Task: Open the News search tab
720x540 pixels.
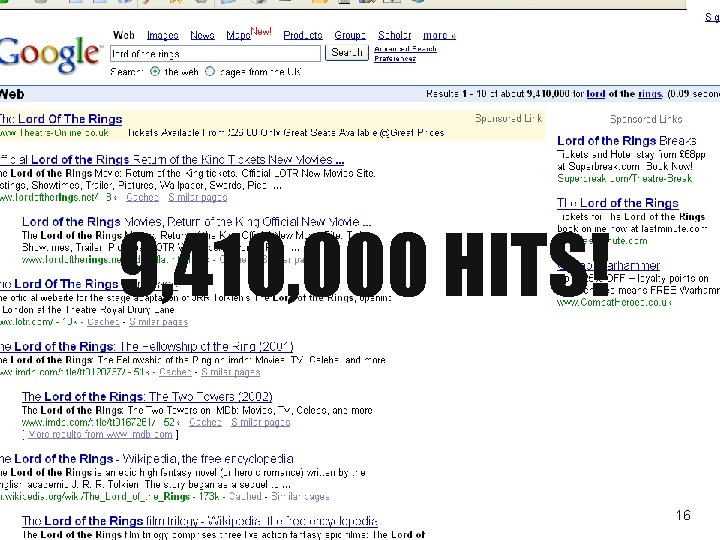Action: point(202,35)
